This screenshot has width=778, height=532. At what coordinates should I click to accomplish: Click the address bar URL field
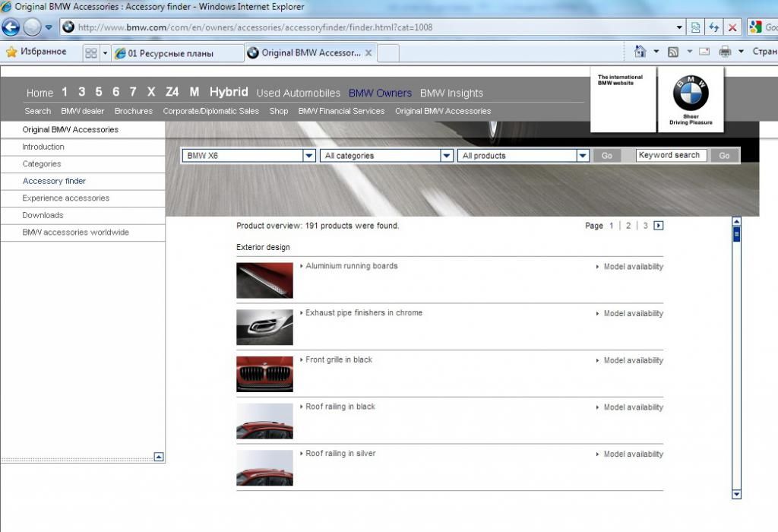coord(367,27)
